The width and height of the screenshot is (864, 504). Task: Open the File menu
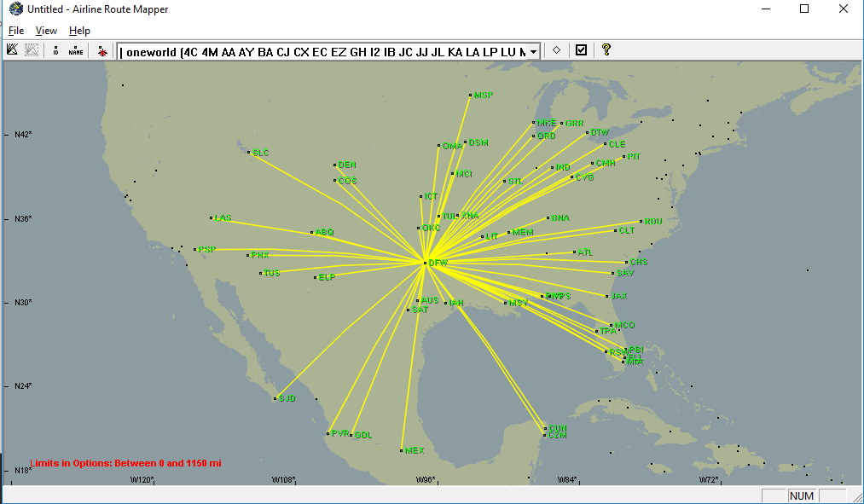tap(16, 31)
